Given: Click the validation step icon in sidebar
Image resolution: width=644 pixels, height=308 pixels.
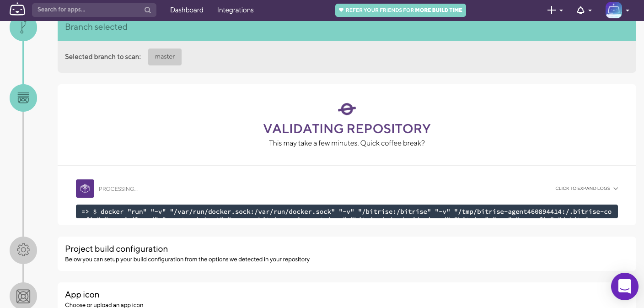Looking at the screenshot, I should click(x=23, y=98).
